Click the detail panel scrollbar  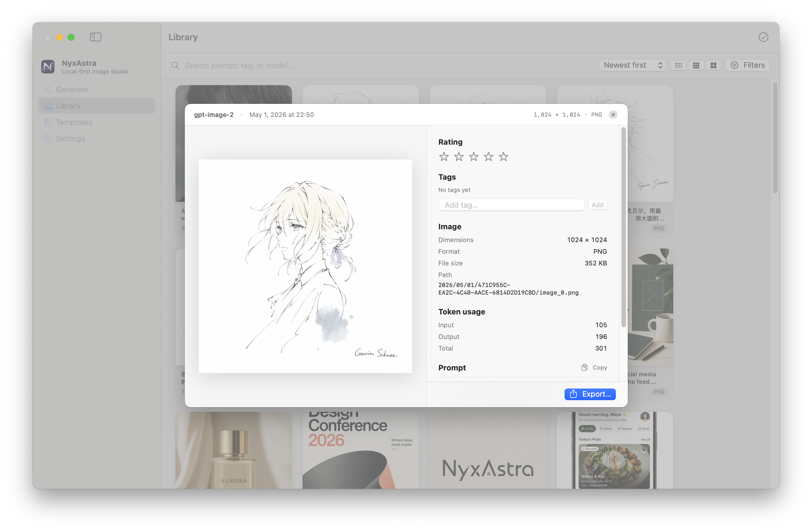click(623, 227)
